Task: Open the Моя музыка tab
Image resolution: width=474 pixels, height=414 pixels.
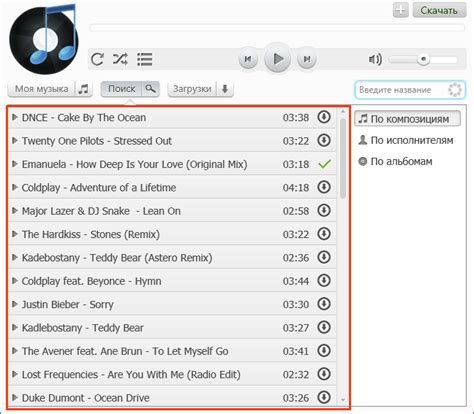Action: [42, 89]
